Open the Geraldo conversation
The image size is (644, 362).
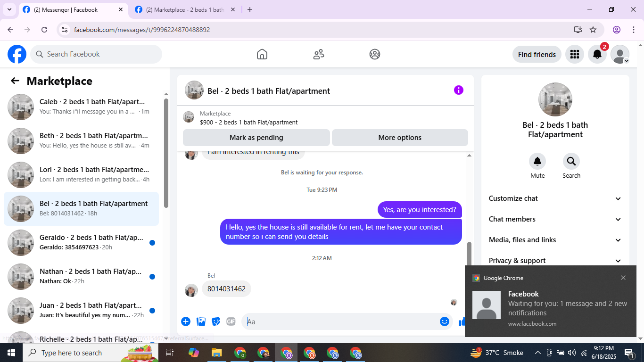81,243
